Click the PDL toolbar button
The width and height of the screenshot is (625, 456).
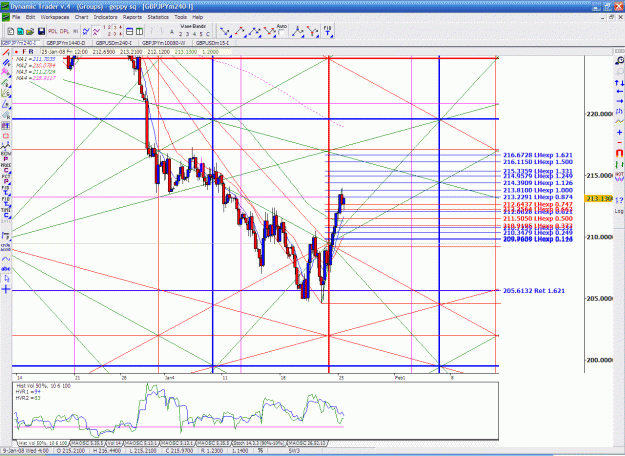pyautogui.click(x=53, y=31)
